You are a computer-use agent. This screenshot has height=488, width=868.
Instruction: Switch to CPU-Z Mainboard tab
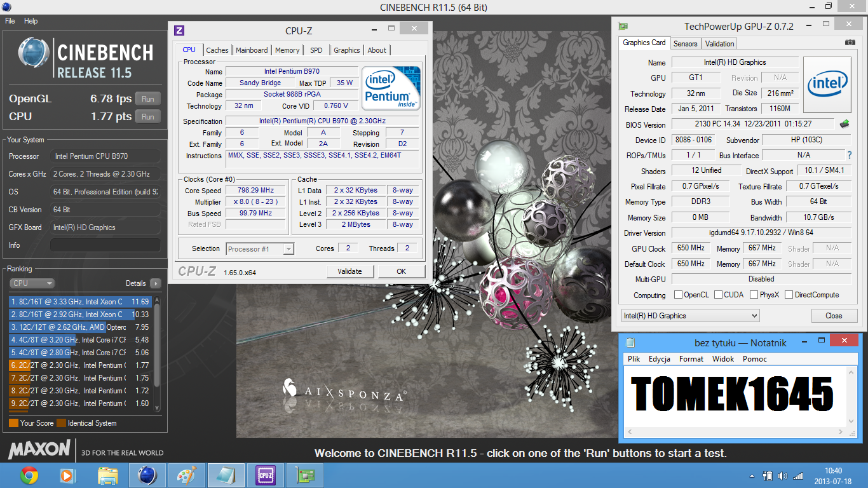pyautogui.click(x=252, y=50)
